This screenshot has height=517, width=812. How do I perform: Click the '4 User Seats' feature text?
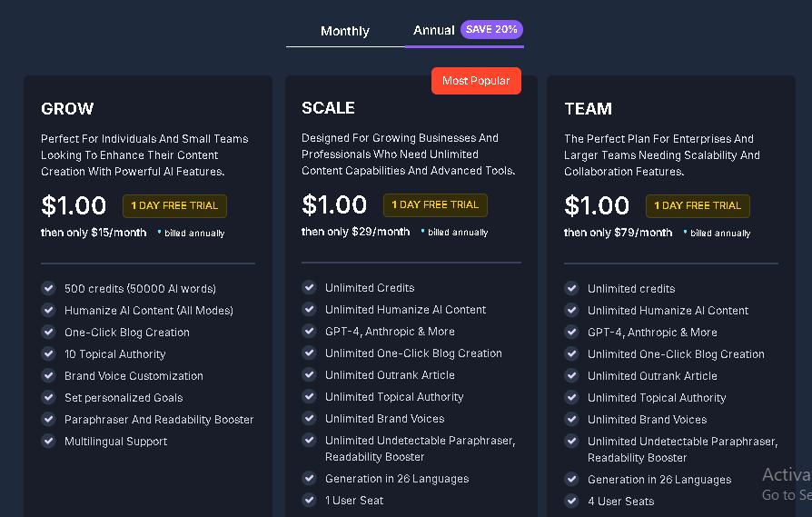(621, 502)
